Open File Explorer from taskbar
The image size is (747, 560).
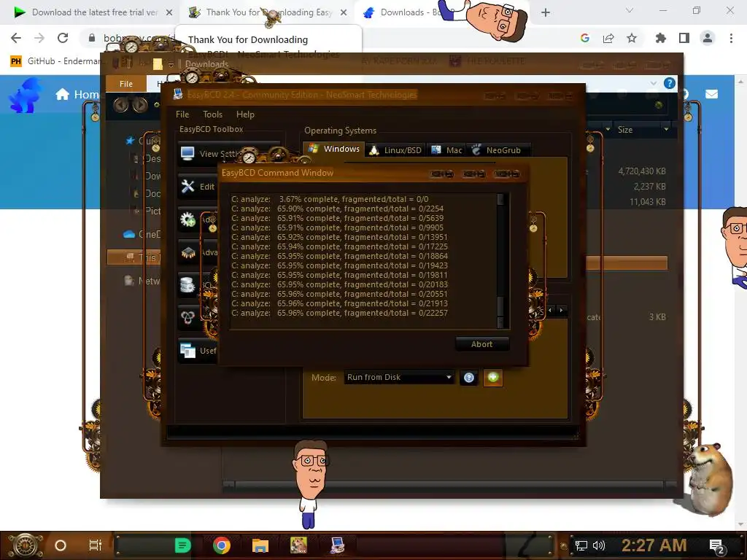(260, 545)
